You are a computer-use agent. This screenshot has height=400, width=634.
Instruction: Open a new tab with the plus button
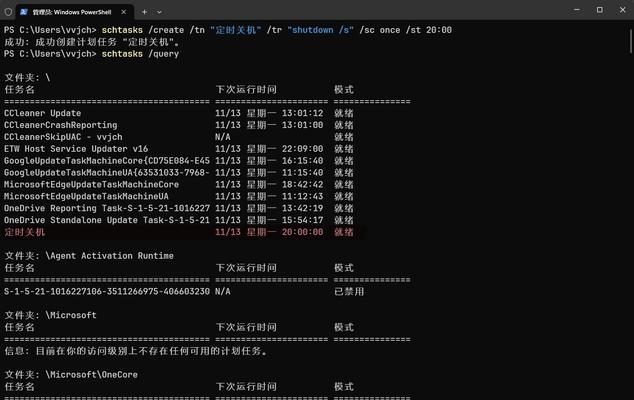[x=144, y=12]
